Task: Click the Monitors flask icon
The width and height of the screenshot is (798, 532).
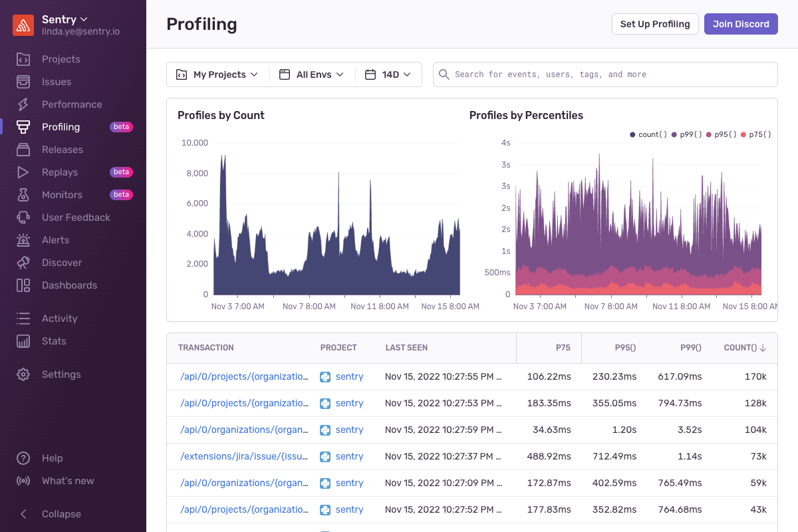Action: click(23, 195)
